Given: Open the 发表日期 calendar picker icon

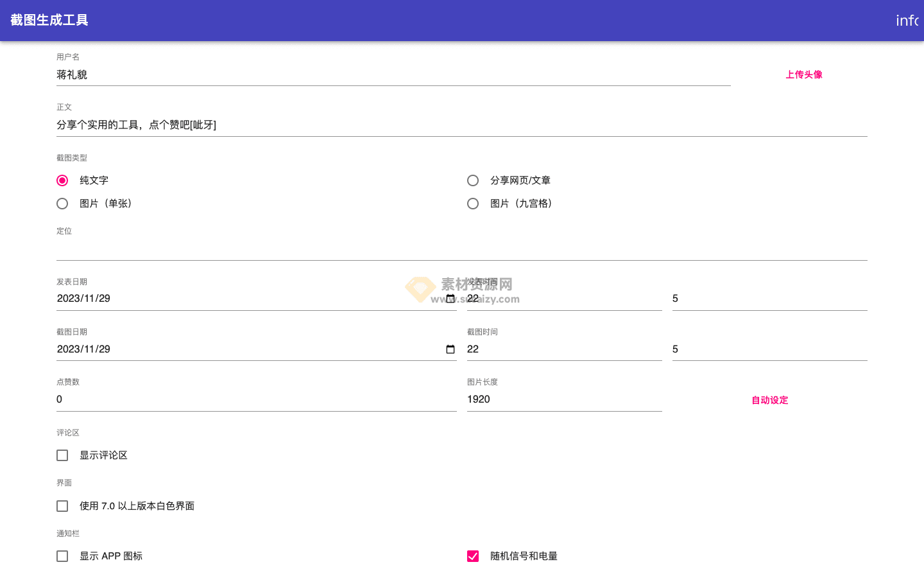Looking at the screenshot, I should point(450,298).
